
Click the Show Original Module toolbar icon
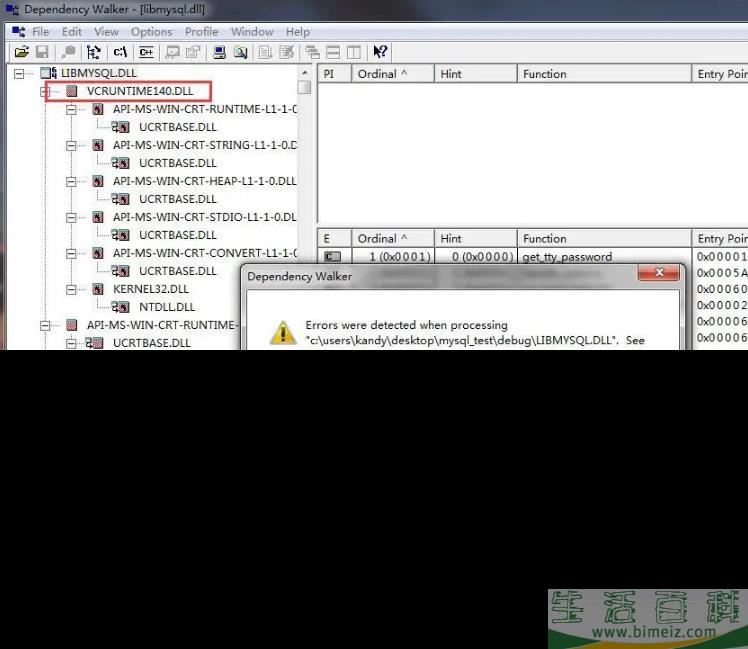coord(172,52)
